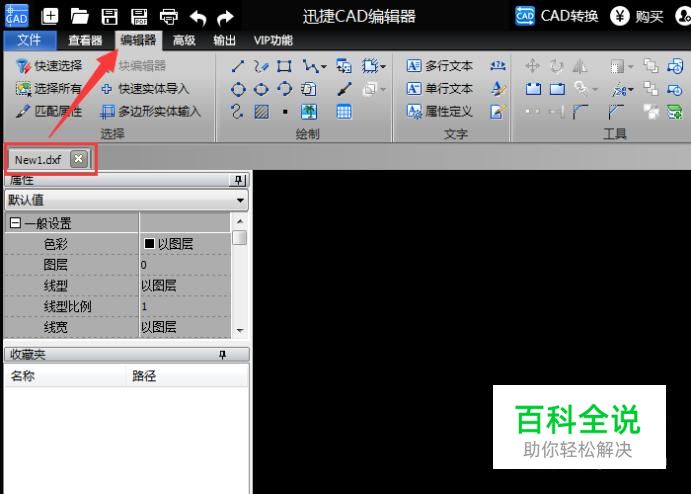Select the diagonal ray line tool
691x494 pixels.
(344, 89)
